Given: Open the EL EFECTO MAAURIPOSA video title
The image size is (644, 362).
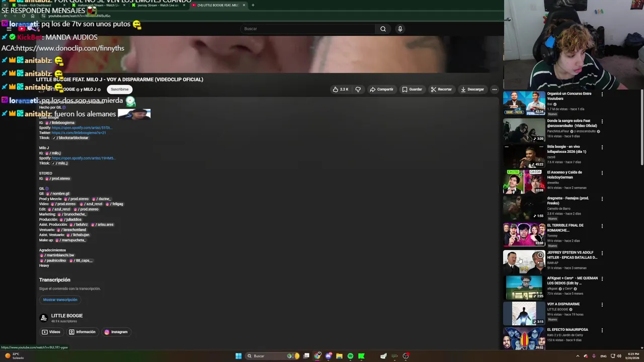Looking at the screenshot, I should 568,330.
